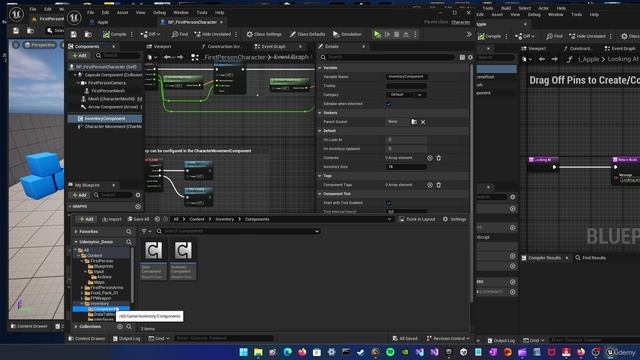This screenshot has height=360, width=640.
Task: Click Browse to asset icon beside Save
Action: click(x=88, y=34)
